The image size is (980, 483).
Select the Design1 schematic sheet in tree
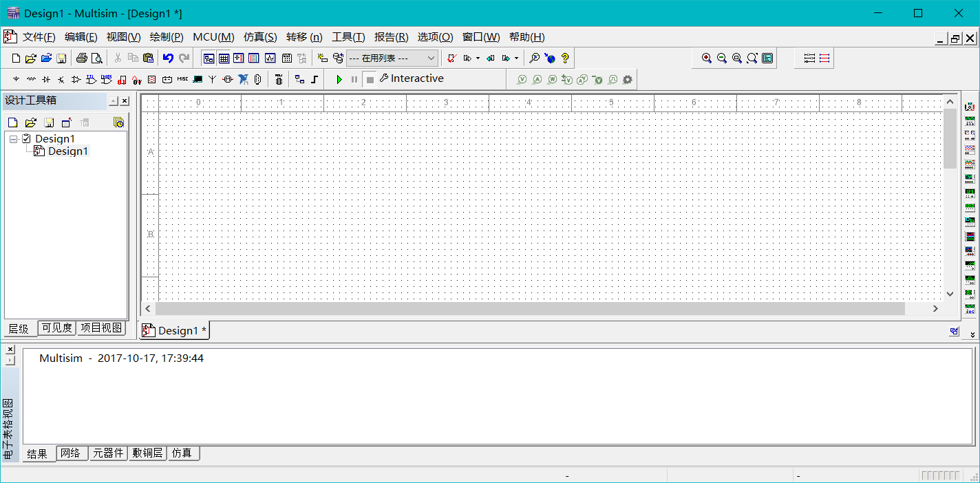(x=68, y=151)
